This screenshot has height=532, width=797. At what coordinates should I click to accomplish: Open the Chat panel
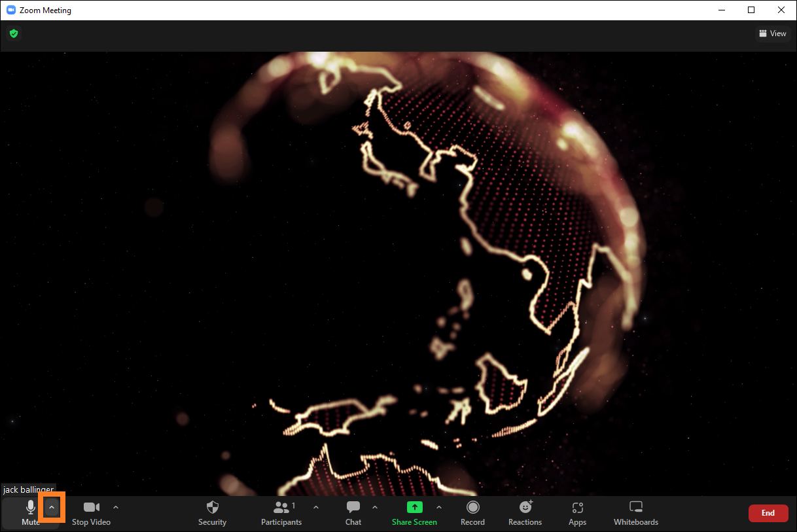click(x=353, y=513)
